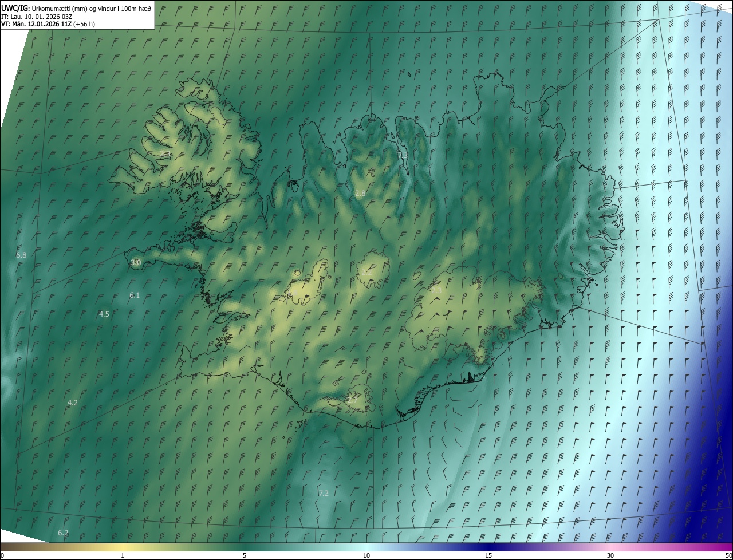Click the title 'Úrkomumætti (mm) og vindur i 100m hæð'

[x=92, y=8]
